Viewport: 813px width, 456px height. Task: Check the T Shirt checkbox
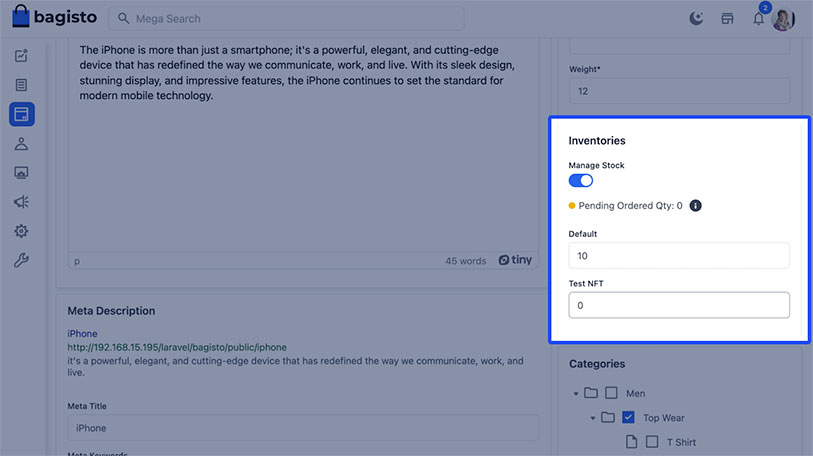pos(652,441)
